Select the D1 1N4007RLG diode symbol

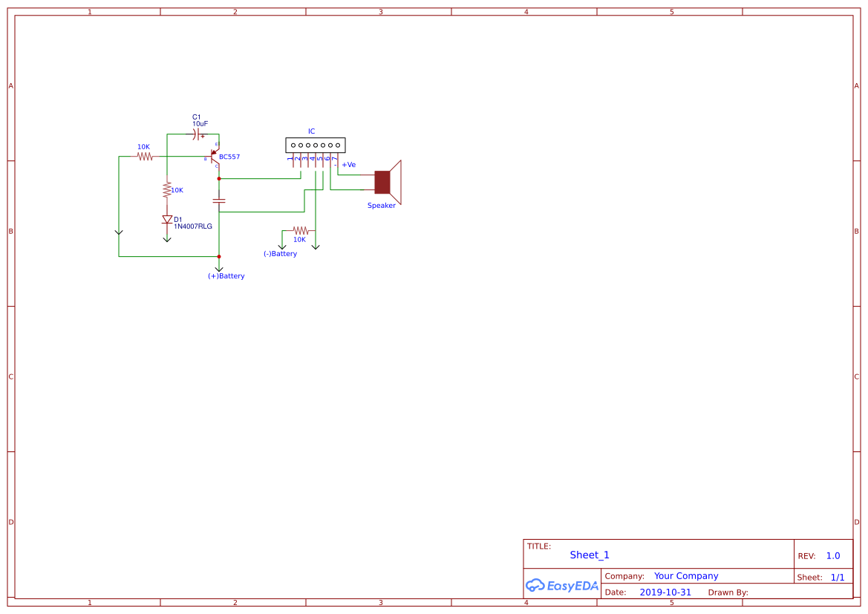[x=167, y=219]
